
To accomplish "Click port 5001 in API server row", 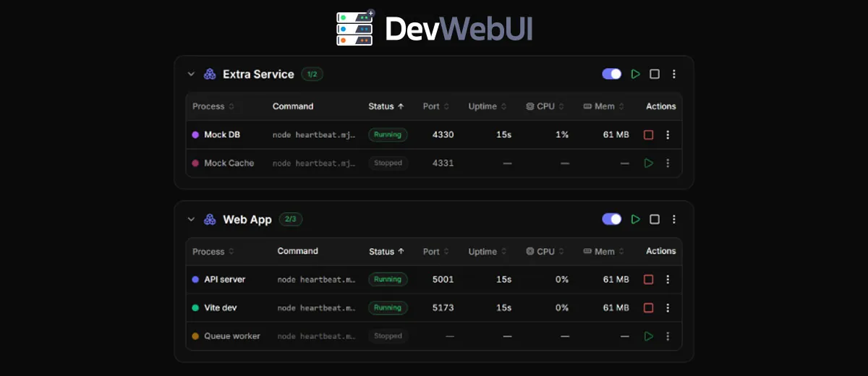I will click(x=443, y=279).
